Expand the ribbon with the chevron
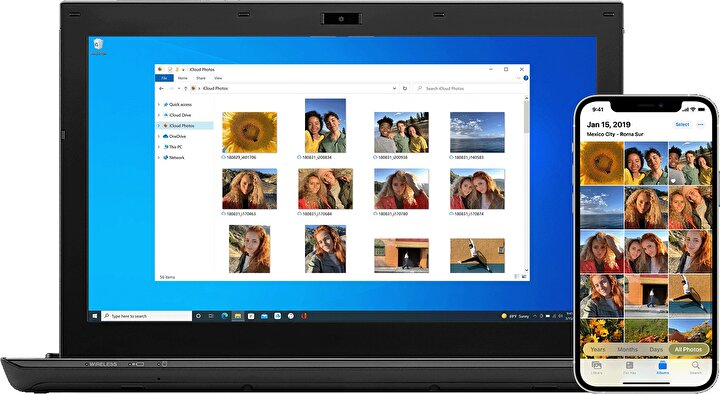The width and height of the screenshot is (720, 394). pyautogui.click(x=519, y=78)
